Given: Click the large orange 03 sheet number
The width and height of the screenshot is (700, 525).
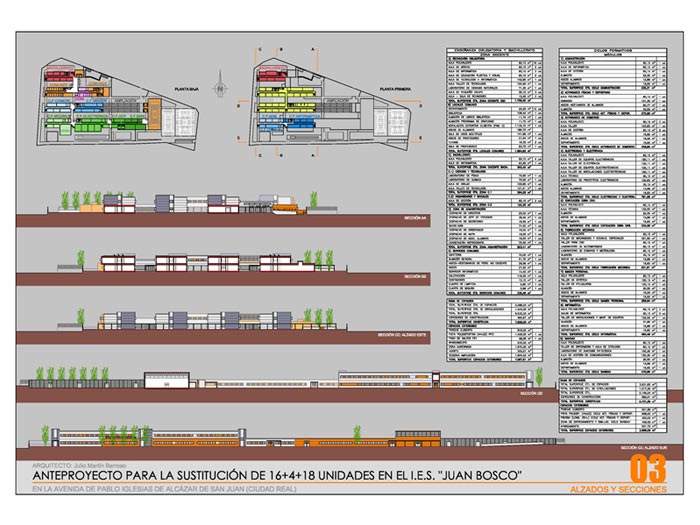Looking at the screenshot, I should [x=647, y=468].
